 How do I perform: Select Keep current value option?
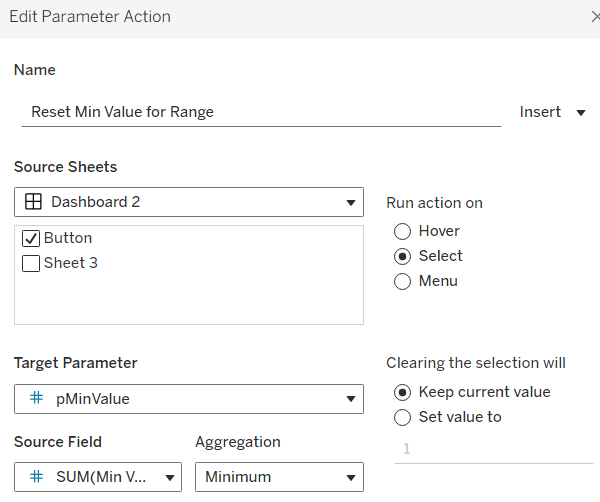(x=403, y=392)
